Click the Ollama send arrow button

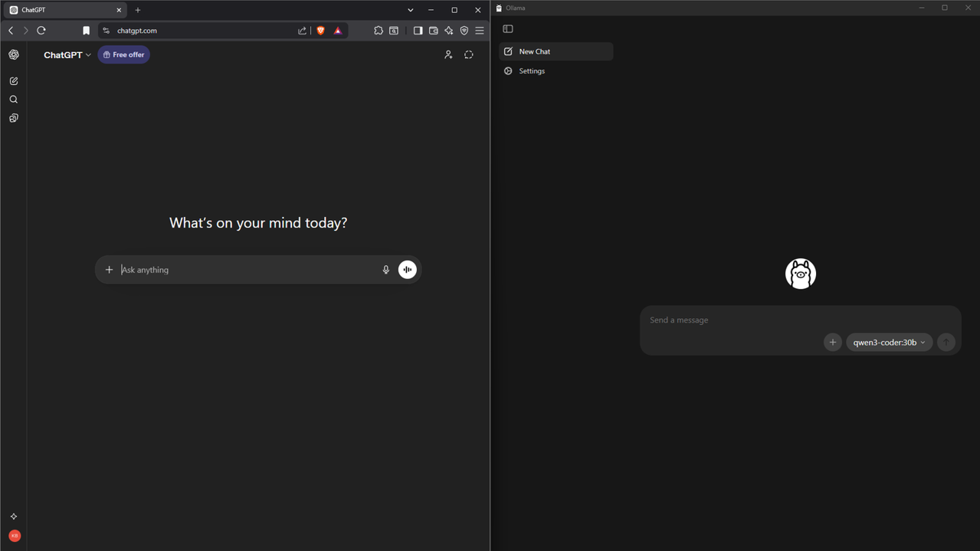(x=946, y=343)
